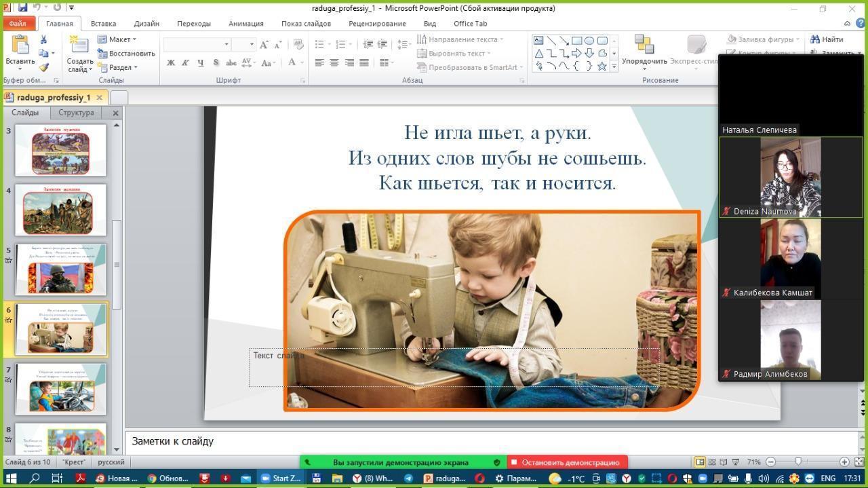
Task: Toggle italic (К) formatting
Action: (x=185, y=62)
